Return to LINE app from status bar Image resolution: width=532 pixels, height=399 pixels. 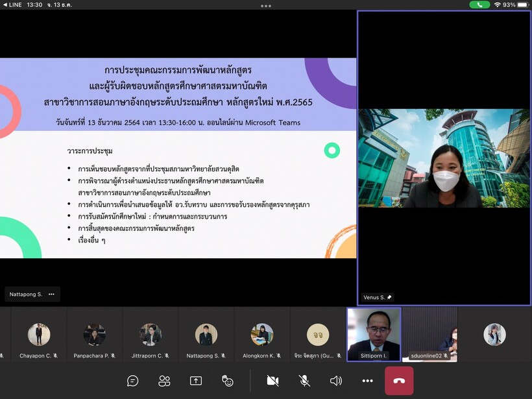pyautogui.click(x=12, y=5)
